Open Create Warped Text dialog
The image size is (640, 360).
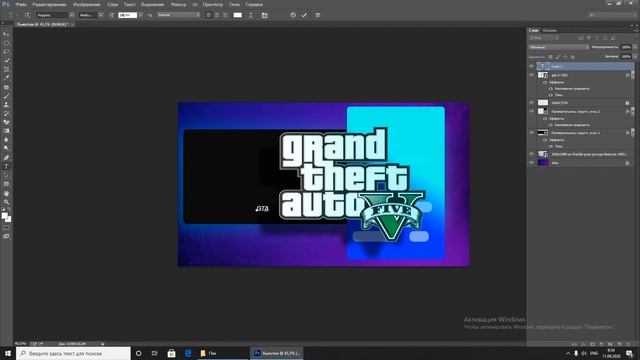pyautogui.click(x=251, y=15)
